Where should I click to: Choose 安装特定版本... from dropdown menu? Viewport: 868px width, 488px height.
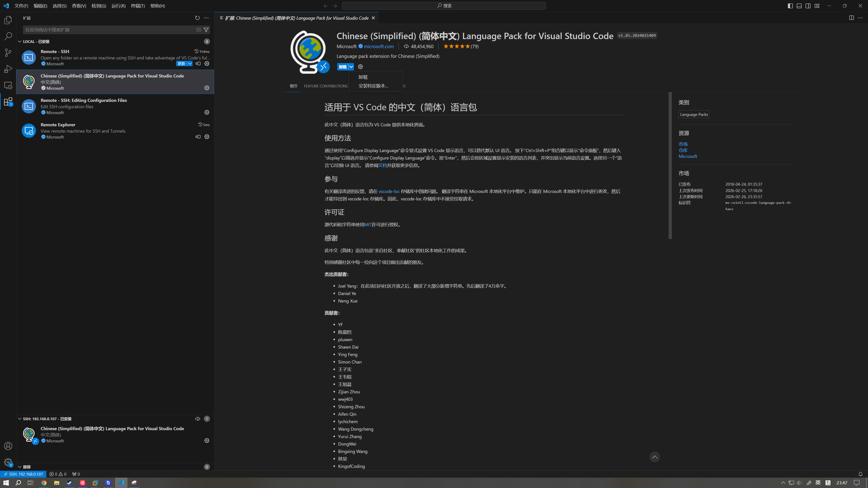click(376, 86)
